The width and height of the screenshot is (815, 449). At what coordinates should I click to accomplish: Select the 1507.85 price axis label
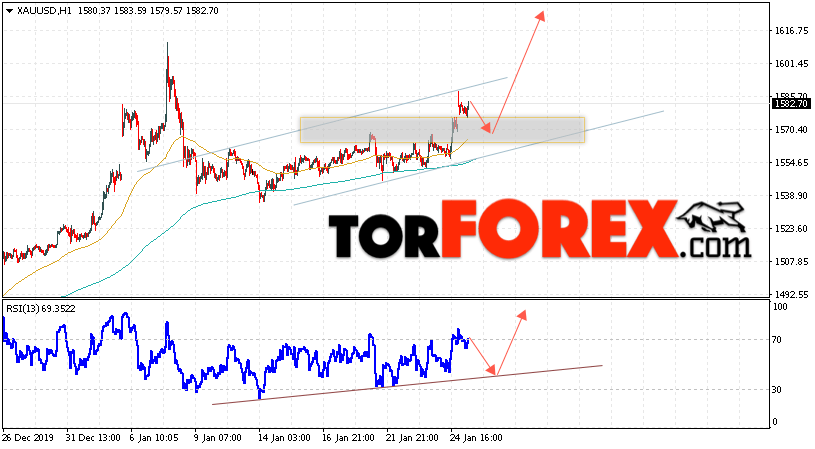[x=791, y=261]
